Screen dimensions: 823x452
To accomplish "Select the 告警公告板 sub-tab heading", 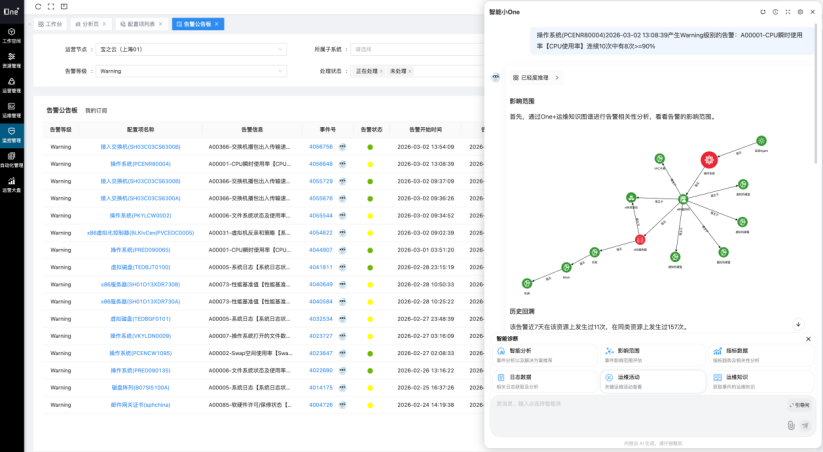I will 62,110.
